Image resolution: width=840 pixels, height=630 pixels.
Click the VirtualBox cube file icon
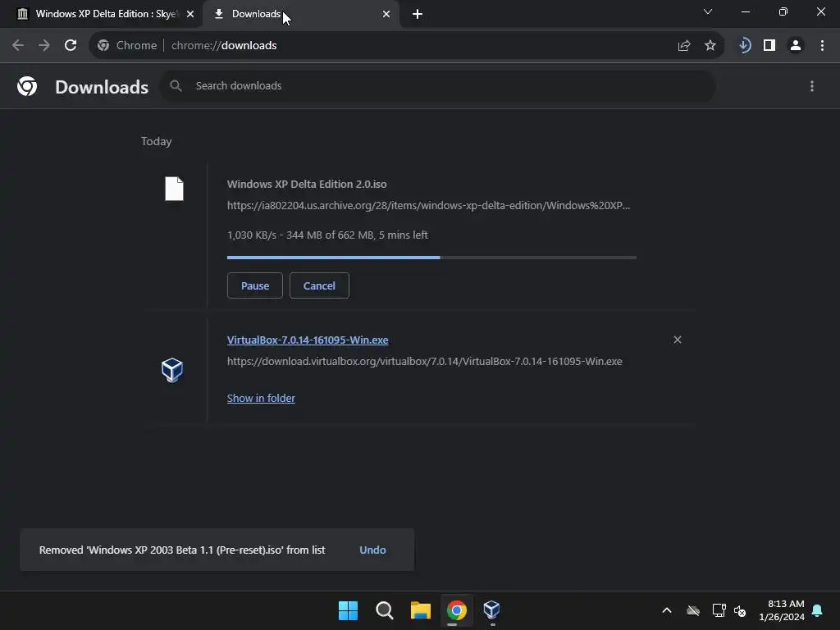click(x=172, y=370)
